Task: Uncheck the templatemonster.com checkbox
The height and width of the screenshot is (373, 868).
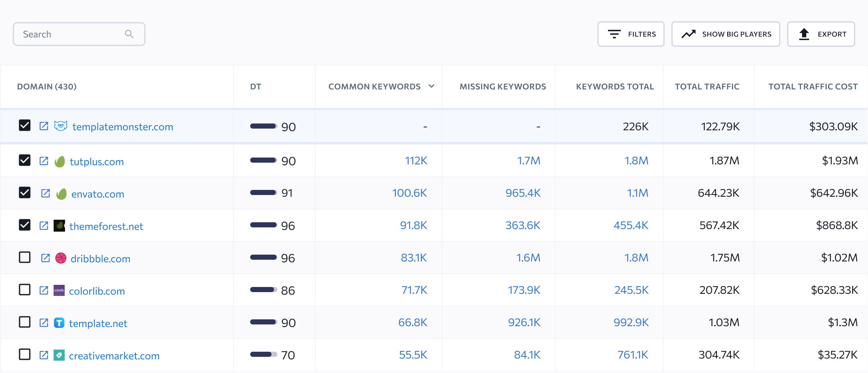Action: click(x=25, y=125)
